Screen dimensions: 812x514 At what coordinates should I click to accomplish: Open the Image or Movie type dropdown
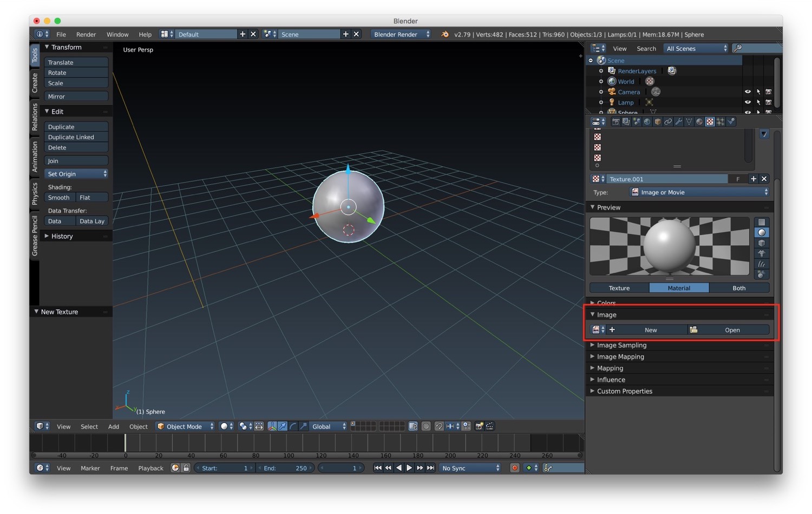[699, 192]
